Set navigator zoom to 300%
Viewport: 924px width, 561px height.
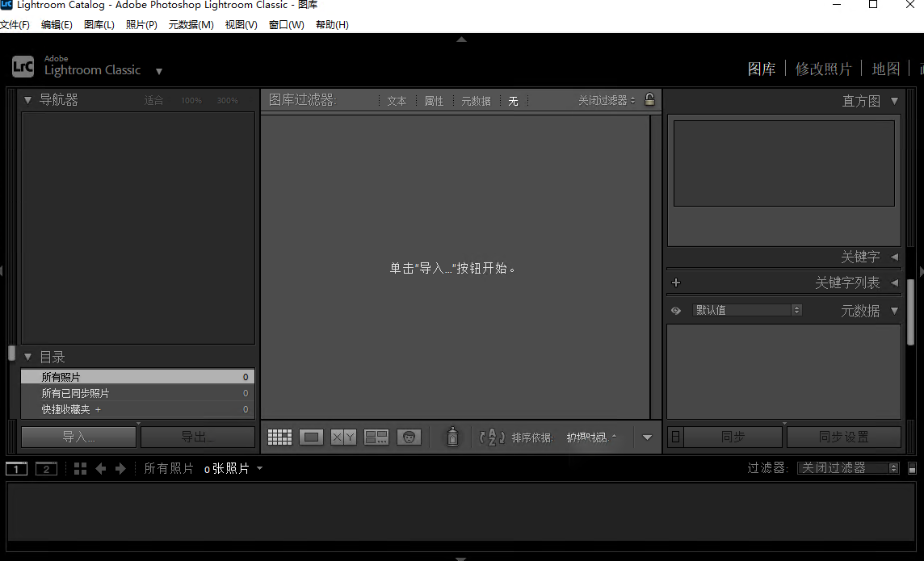(x=228, y=101)
